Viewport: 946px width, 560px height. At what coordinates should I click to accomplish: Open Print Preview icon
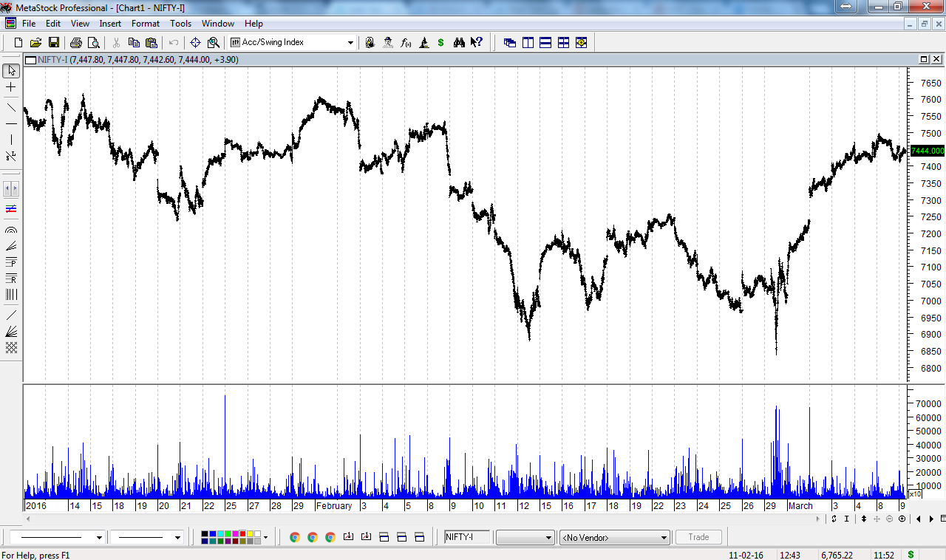(93, 43)
